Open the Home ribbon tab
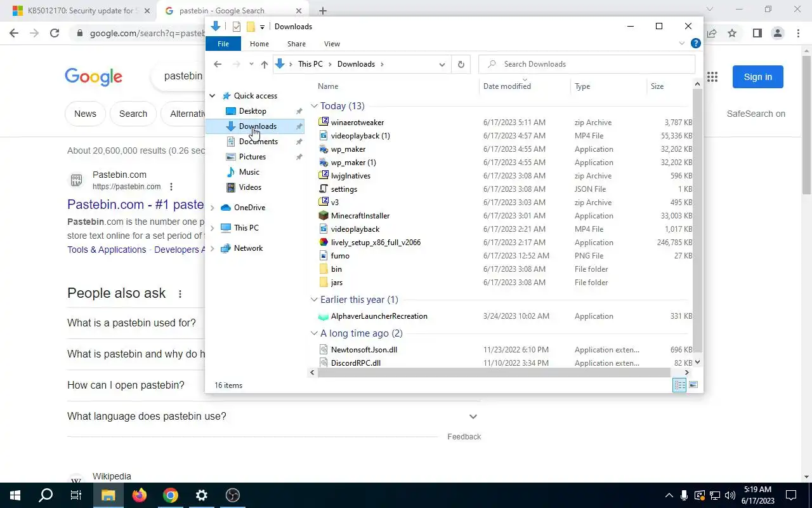 point(259,44)
